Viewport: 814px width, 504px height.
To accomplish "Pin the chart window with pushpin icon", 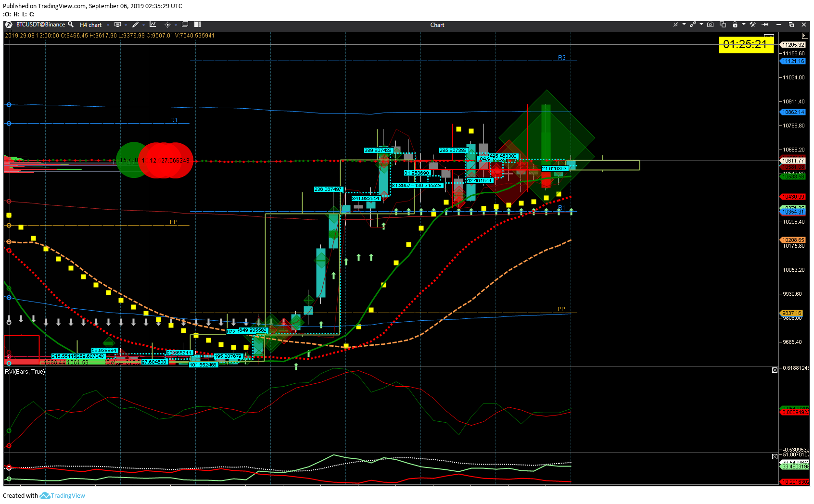I will pos(765,25).
